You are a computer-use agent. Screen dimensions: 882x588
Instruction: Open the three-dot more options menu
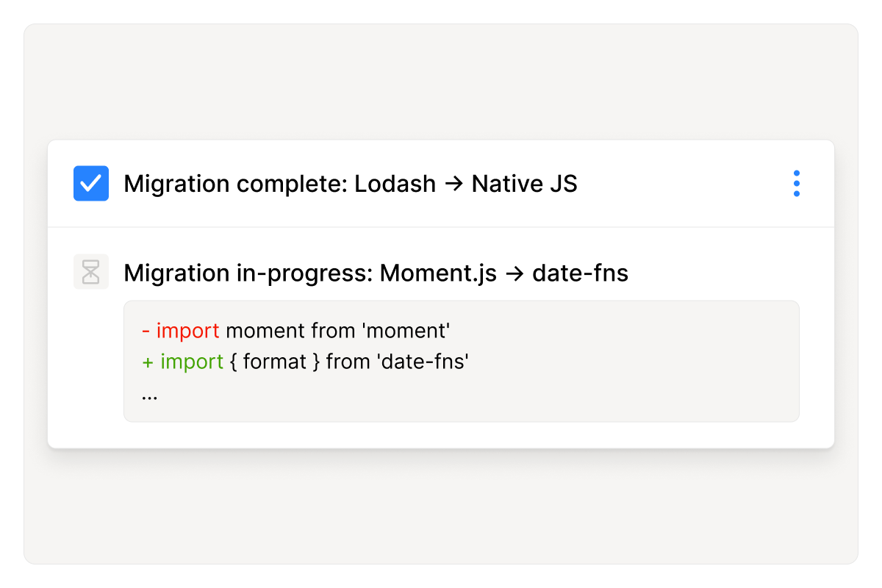click(796, 184)
